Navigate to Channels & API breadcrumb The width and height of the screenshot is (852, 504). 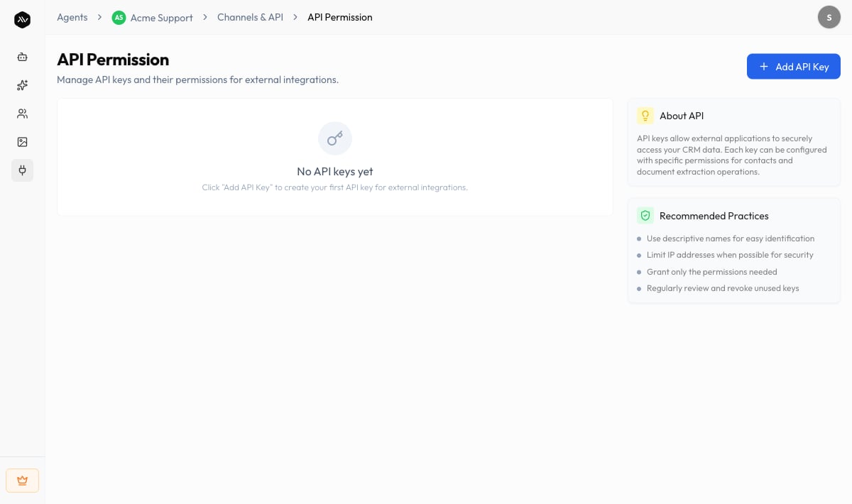(250, 17)
